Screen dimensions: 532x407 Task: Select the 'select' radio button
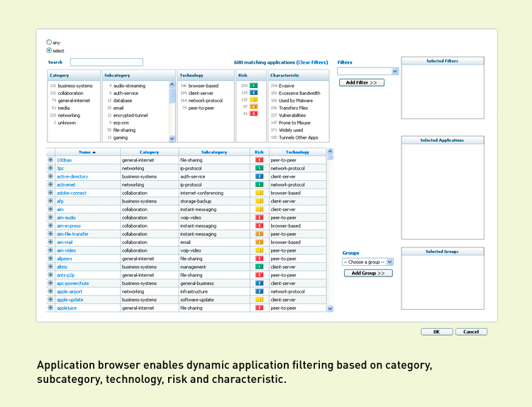(x=49, y=50)
